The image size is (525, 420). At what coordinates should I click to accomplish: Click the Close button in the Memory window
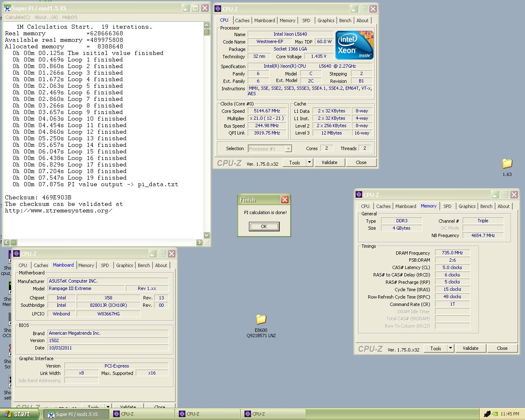(x=502, y=348)
